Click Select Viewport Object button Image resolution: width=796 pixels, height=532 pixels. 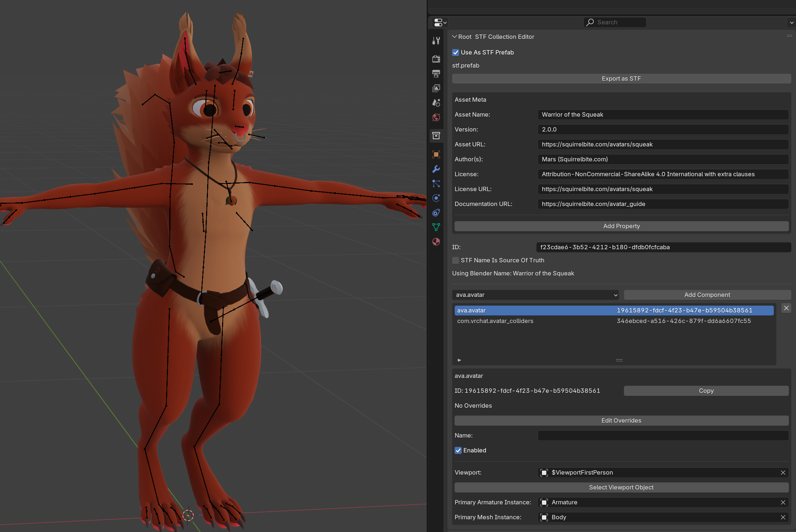622,487
